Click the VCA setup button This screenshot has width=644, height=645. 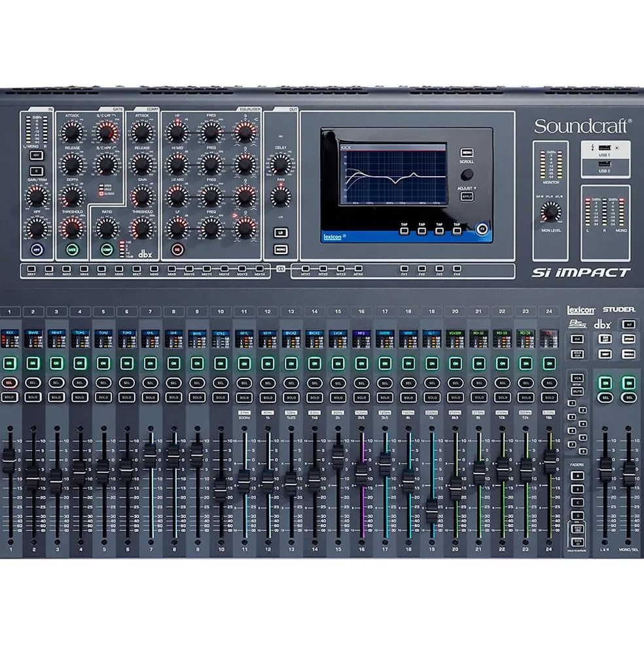[x=577, y=378]
